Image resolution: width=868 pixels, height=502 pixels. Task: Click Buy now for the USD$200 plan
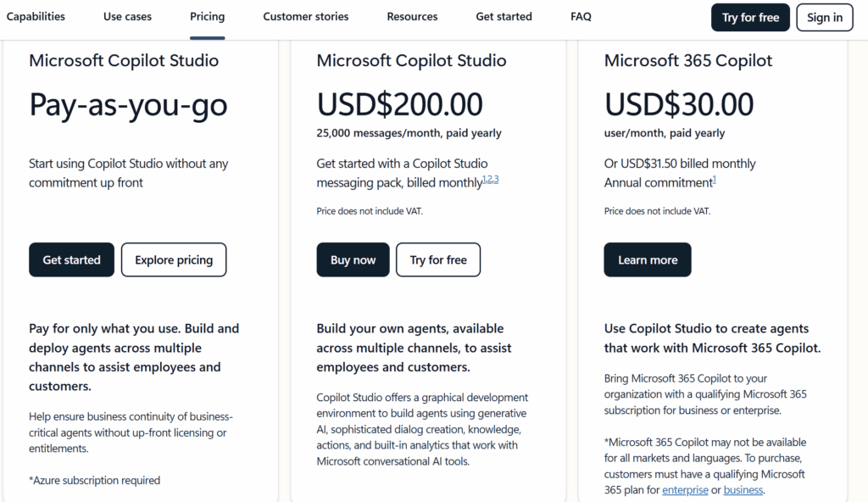click(x=353, y=259)
